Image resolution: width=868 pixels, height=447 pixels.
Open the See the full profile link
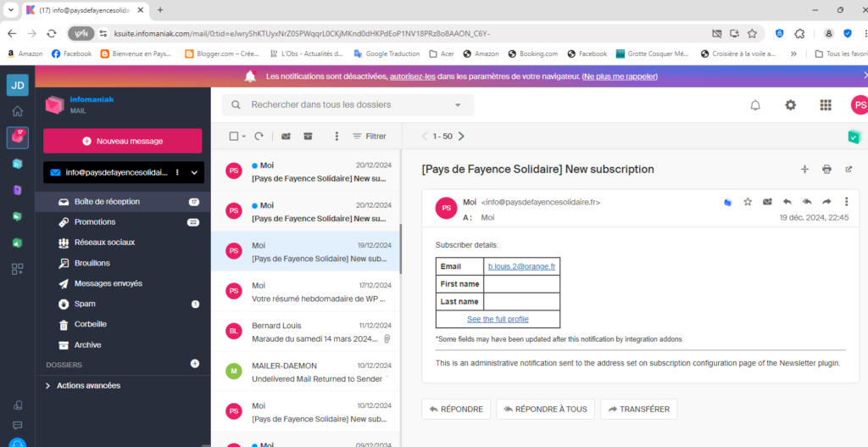tap(498, 319)
